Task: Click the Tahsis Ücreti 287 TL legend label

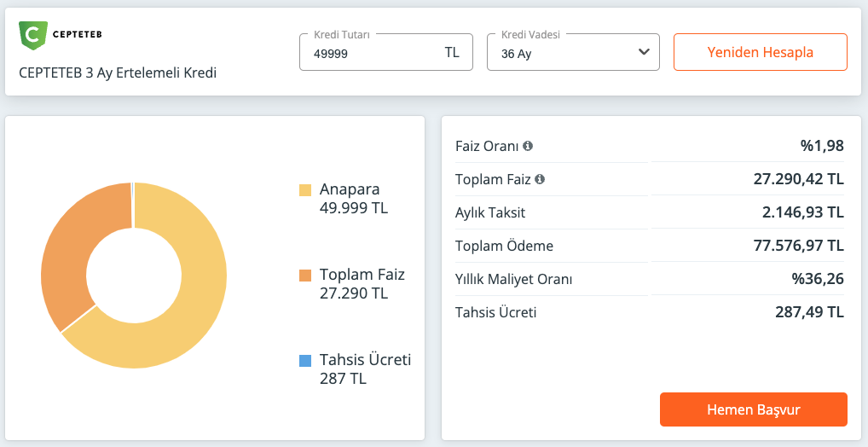Action: coord(365,369)
